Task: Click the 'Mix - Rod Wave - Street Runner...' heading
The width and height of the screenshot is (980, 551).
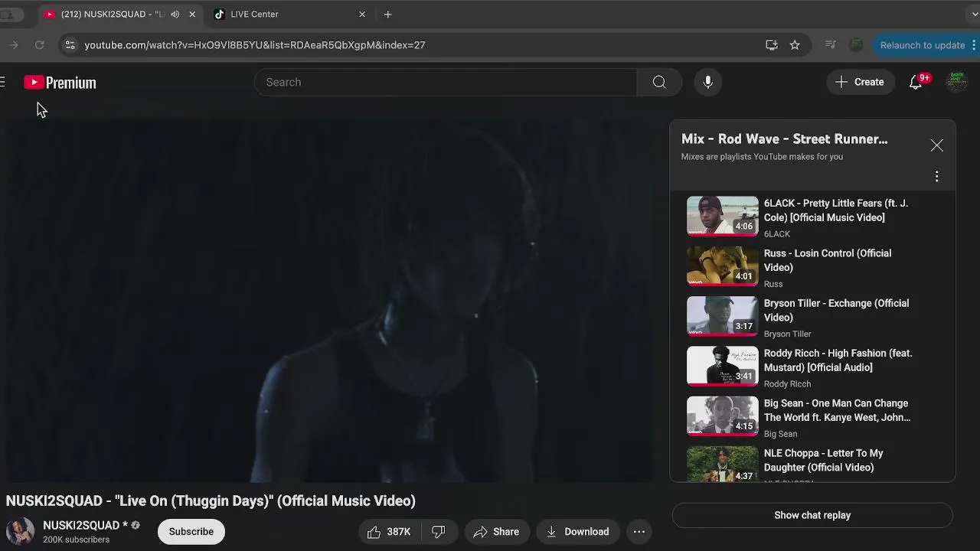Action: 785,139
